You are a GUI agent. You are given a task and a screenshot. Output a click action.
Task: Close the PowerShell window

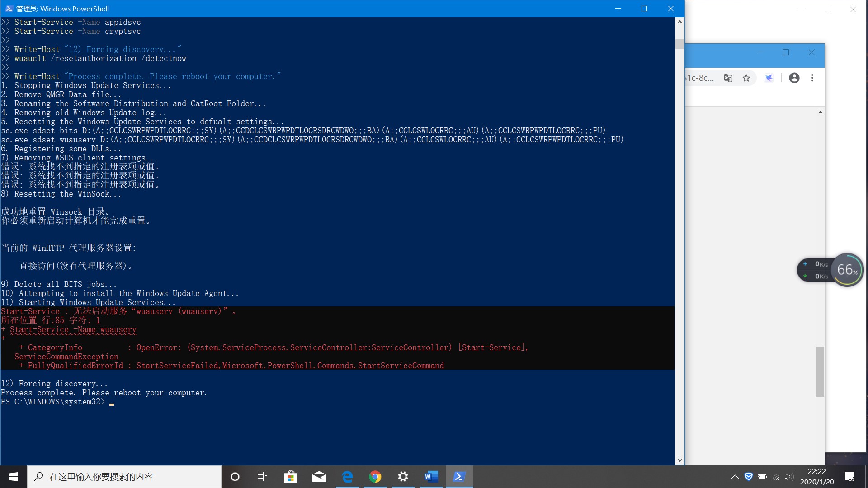tap(671, 9)
